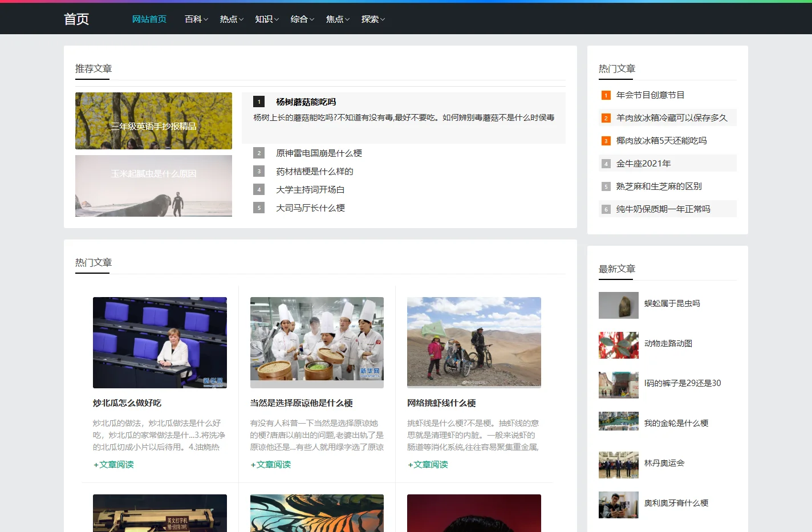Click +文章阅读 under 炒北瓜怎么做好吃

pos(113,465)
